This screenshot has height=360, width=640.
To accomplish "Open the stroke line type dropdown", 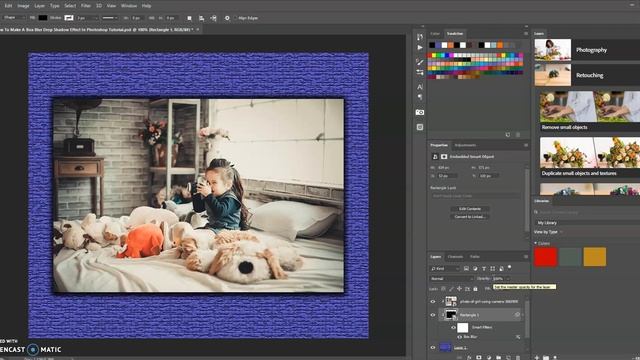I will [x=110, y=18].
